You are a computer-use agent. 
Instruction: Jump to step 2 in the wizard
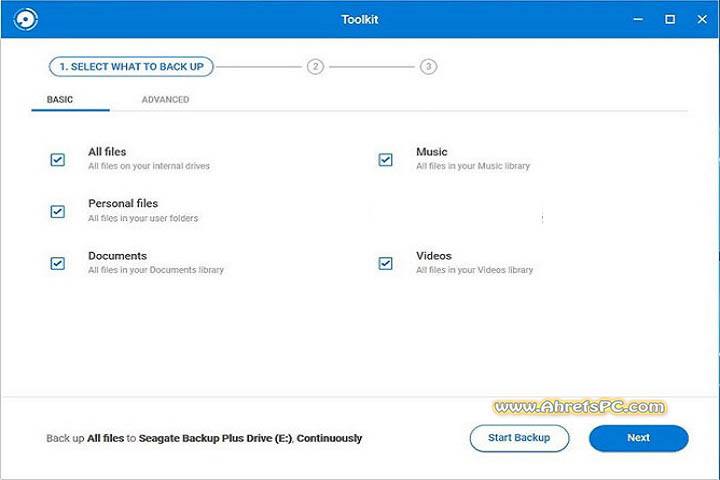(315, 67)
